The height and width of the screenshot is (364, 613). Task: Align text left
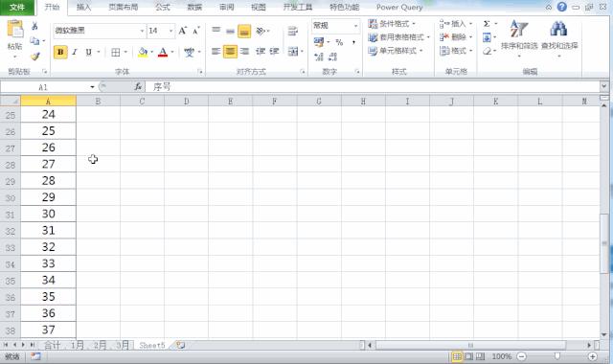216,51
